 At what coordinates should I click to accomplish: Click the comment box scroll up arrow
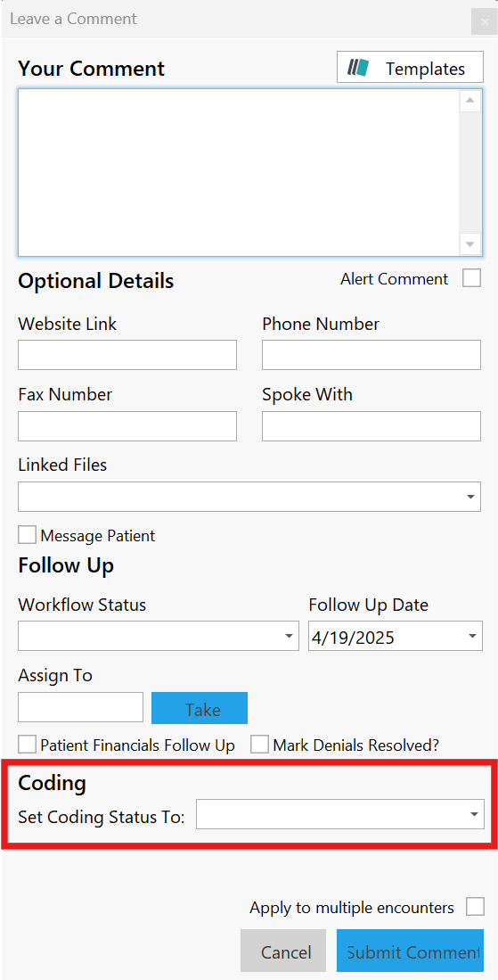point(469,101)
